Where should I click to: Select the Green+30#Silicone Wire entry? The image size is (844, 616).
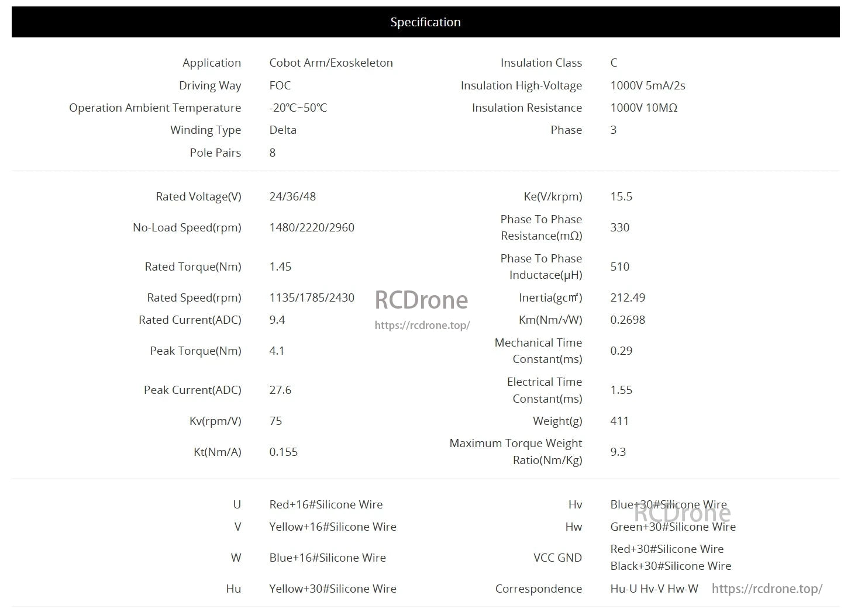673,527
